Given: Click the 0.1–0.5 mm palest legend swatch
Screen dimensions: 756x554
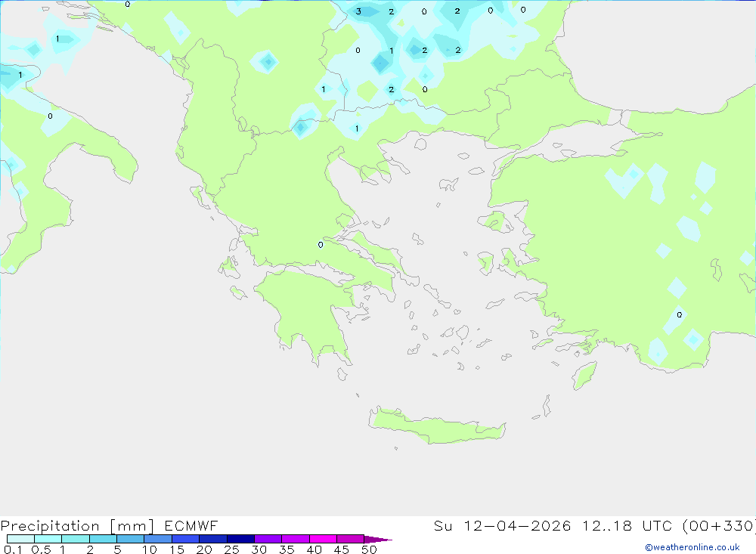Looking at the screenshot, I should pyautogui.click(x=20, y=539).
